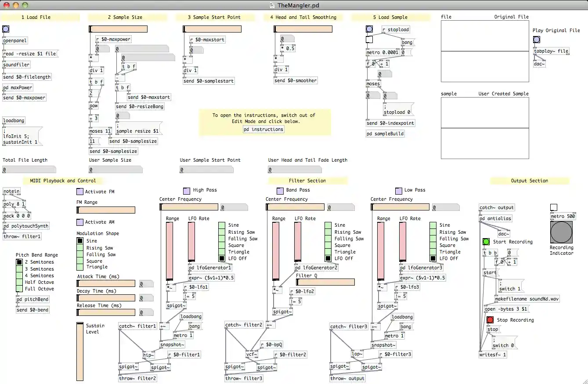Click the Total File Length number box
Viewport: 588px width, 384px height.
pyautogui.click(x=29, y=170)
